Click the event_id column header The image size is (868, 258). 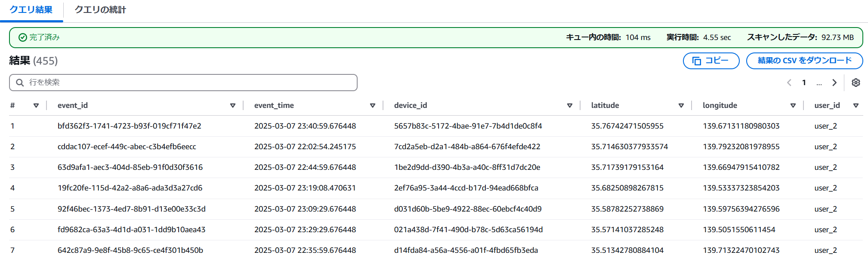(x=73, y=105)
